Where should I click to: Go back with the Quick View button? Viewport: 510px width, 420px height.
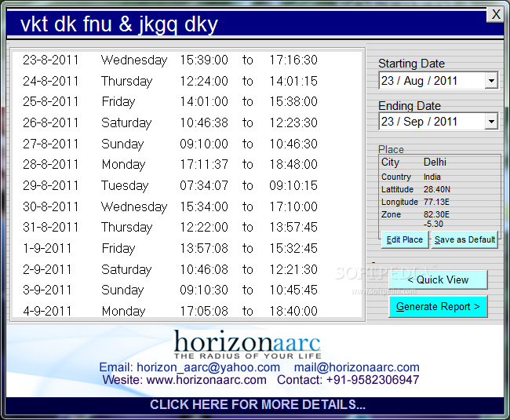[438, 279]
